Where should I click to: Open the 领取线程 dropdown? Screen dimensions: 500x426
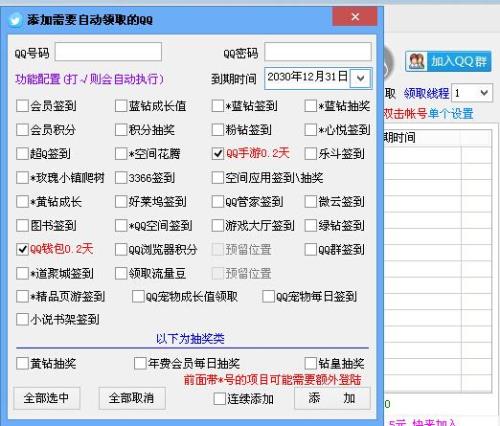[484, 93]
